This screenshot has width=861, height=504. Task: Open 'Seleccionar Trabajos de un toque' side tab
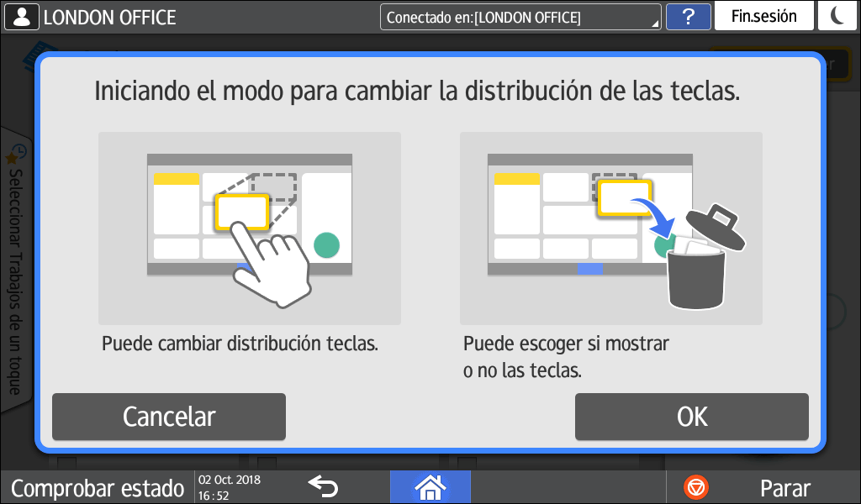tap(15, 277)
